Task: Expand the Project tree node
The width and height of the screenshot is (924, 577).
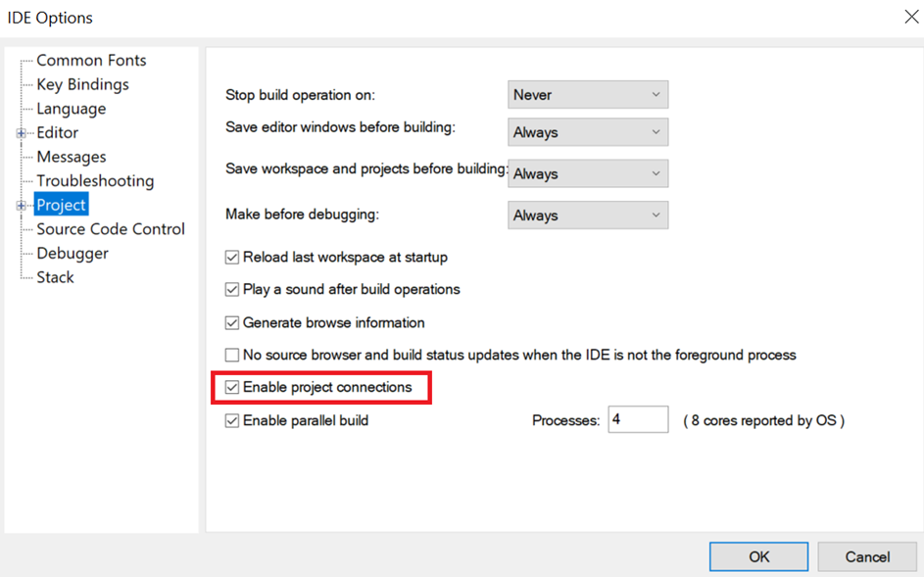Action: pos(21,206)
